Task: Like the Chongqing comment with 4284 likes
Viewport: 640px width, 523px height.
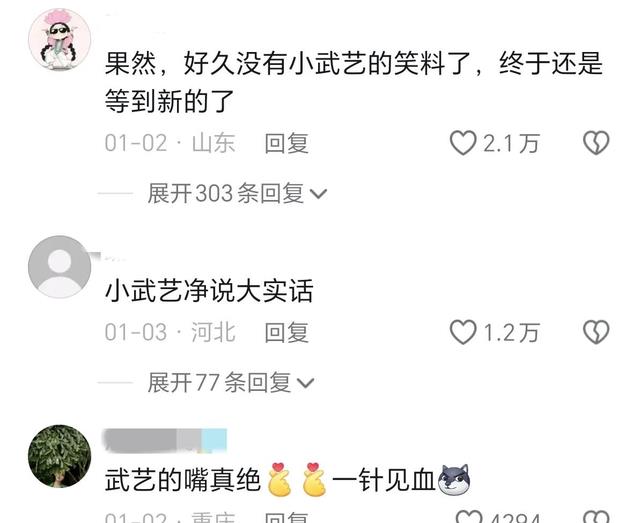Action: [x=469, y=517]
